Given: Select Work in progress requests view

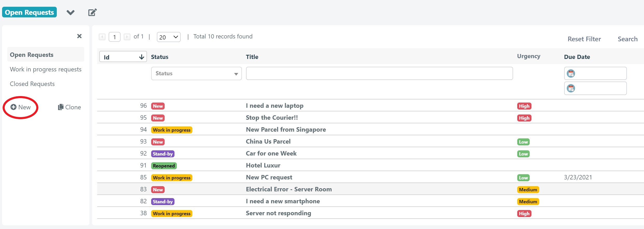Looking at the screenshot, I should coord(46,69).
